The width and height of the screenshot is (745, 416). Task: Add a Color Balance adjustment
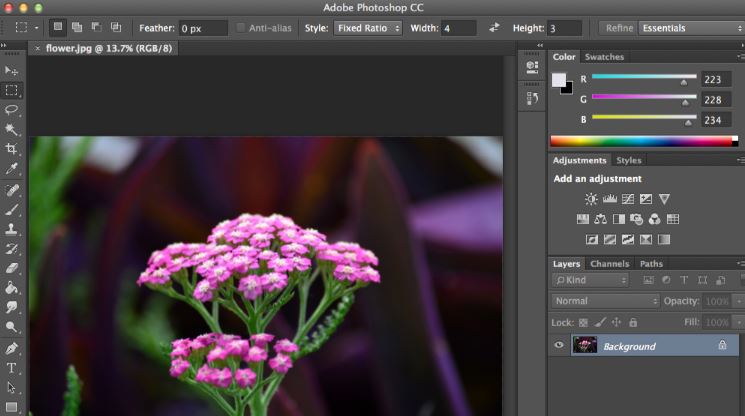click(x=601, y=219)
